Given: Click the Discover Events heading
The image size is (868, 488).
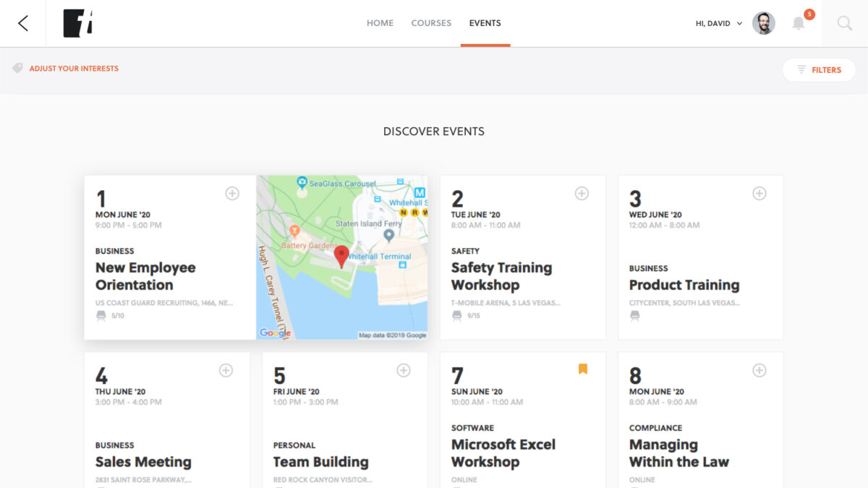Looking at the screenshot, I should point(434,132).
